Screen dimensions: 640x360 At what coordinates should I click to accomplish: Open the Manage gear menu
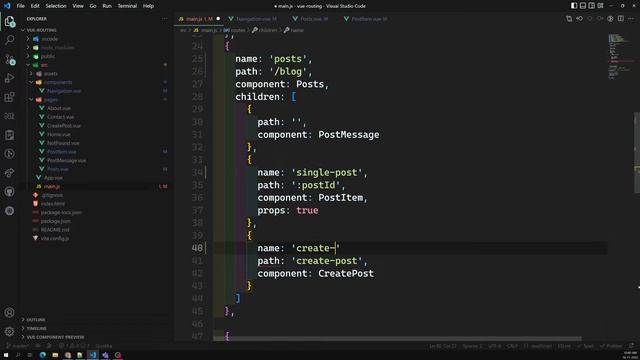click(x=9, y=331)
